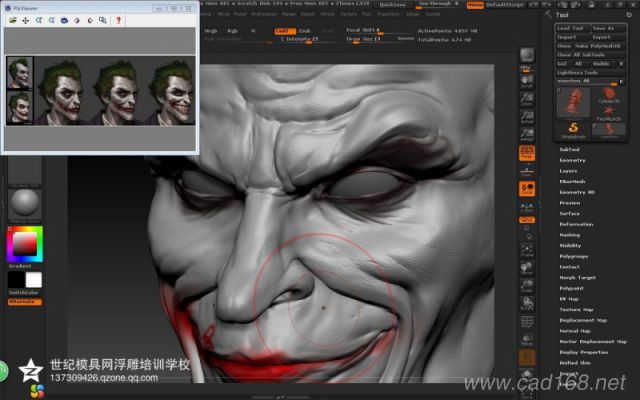Click PixViewer zoom-out magnifier icon
Screen dimensions: 640x400
point(52,20)
